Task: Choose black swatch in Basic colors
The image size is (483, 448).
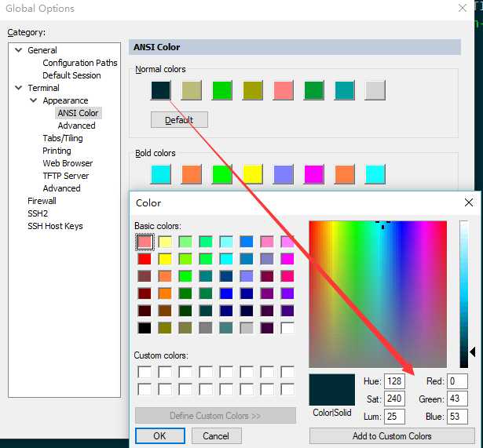Action: pyautogui.click(x=145, y=328)
